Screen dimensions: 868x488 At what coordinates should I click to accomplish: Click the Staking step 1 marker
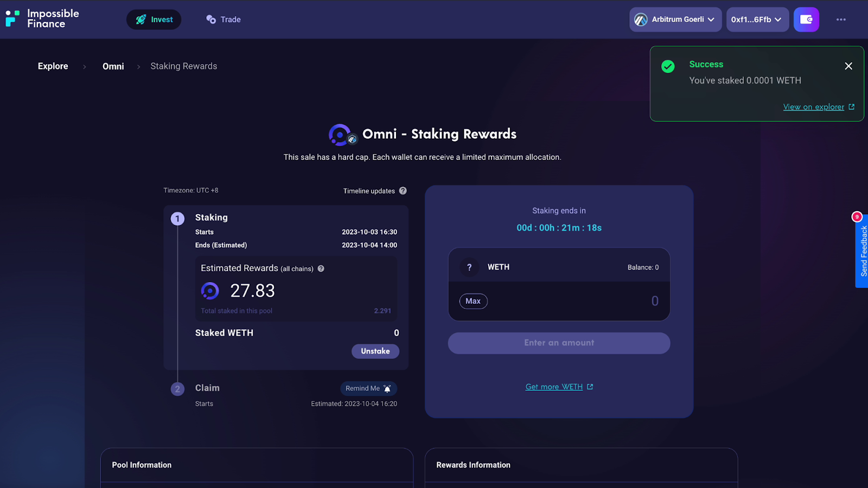[177, 219]
